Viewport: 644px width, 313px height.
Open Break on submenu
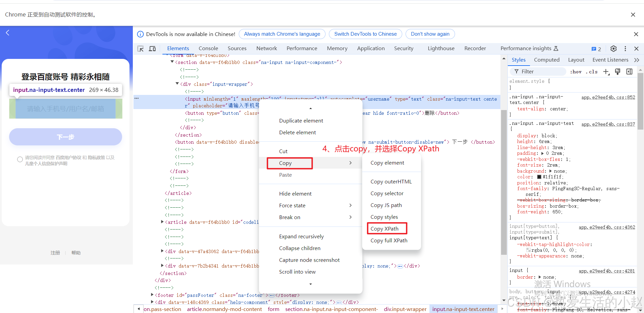coord(311,217)
